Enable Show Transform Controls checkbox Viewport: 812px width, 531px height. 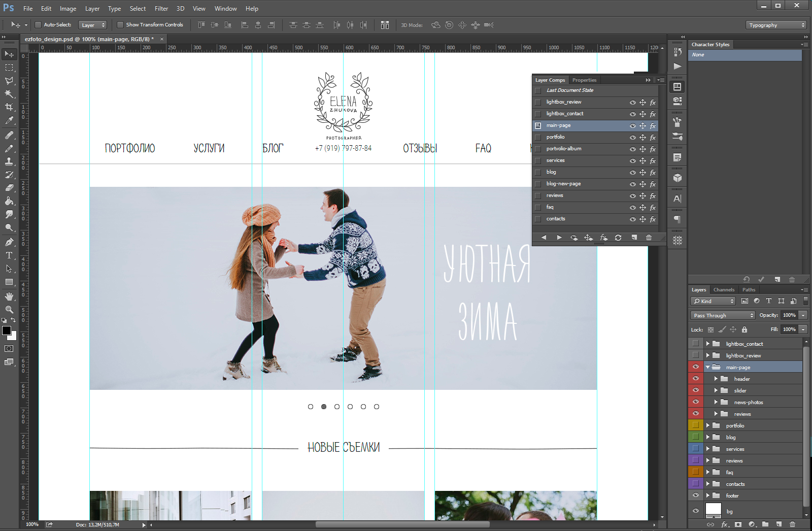tap(120, 25)
